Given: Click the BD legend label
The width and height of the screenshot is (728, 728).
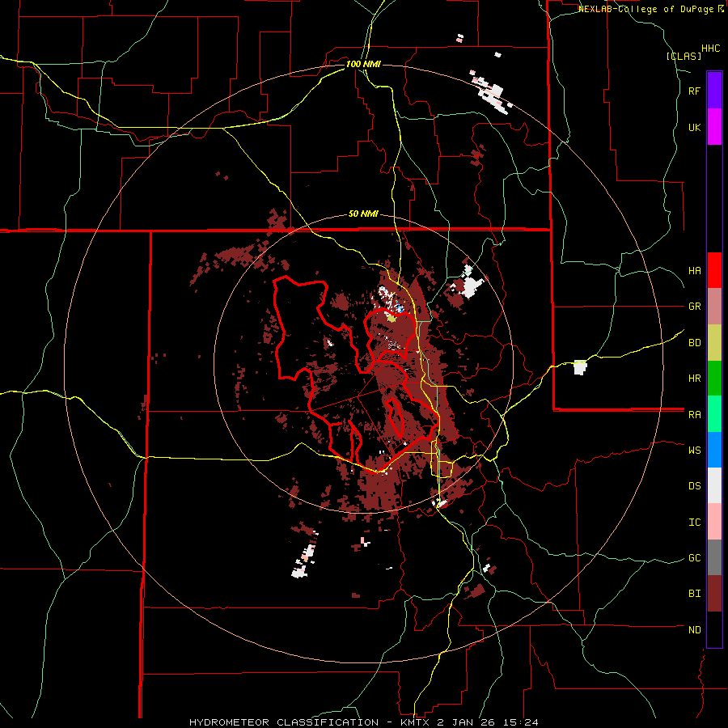Looking at the screenshot, I should pos(694,343).
